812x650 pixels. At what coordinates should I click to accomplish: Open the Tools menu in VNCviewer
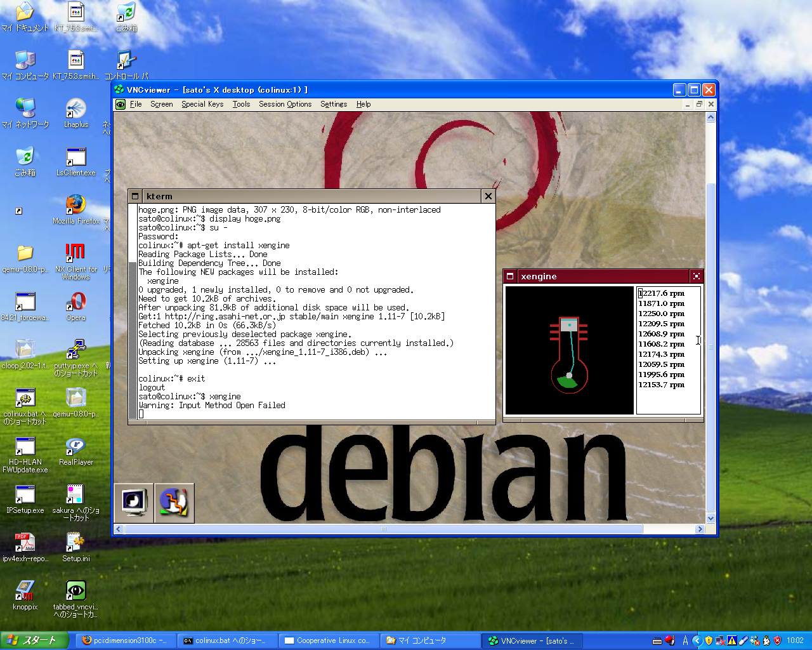click(x=241, y=104)
